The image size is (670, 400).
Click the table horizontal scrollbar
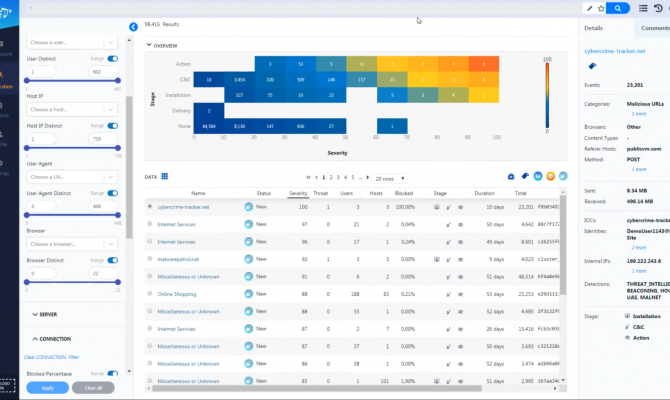pos(317,388)
